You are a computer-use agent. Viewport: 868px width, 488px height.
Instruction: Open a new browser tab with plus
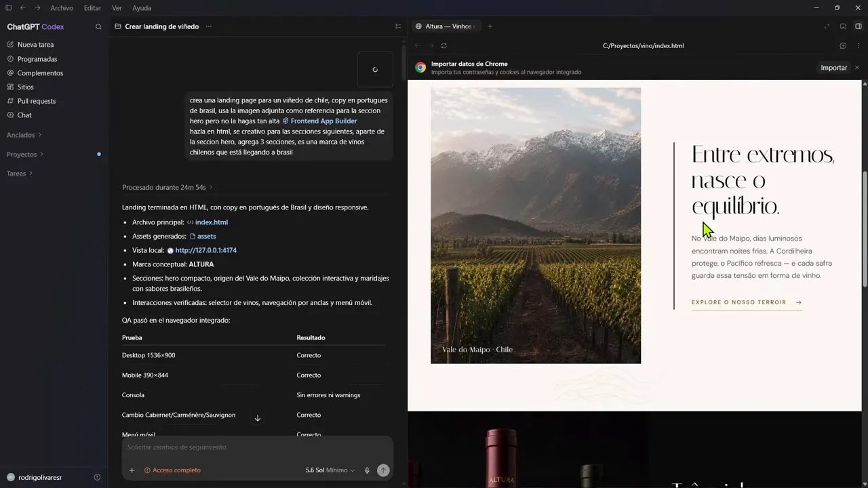[x=490, y=26]
